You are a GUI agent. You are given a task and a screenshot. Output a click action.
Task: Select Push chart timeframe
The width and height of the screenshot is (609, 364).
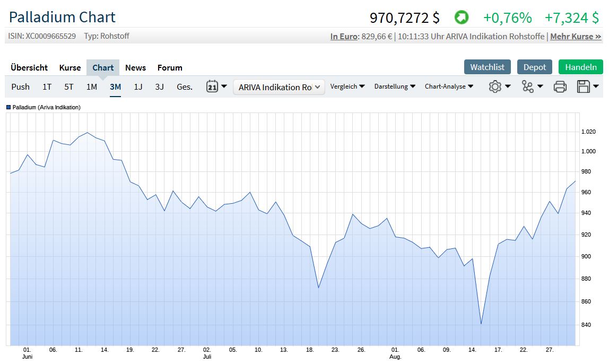coord(21,86)
